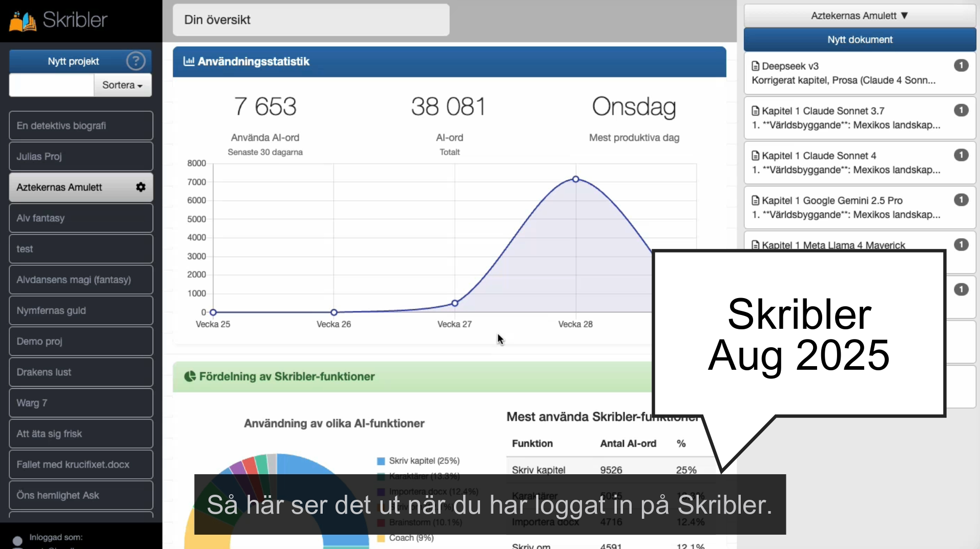Open Fallet med krucifixet.docx project
Image resolution: width=980 pixels, height=549 pixels.
pos(81,464)
